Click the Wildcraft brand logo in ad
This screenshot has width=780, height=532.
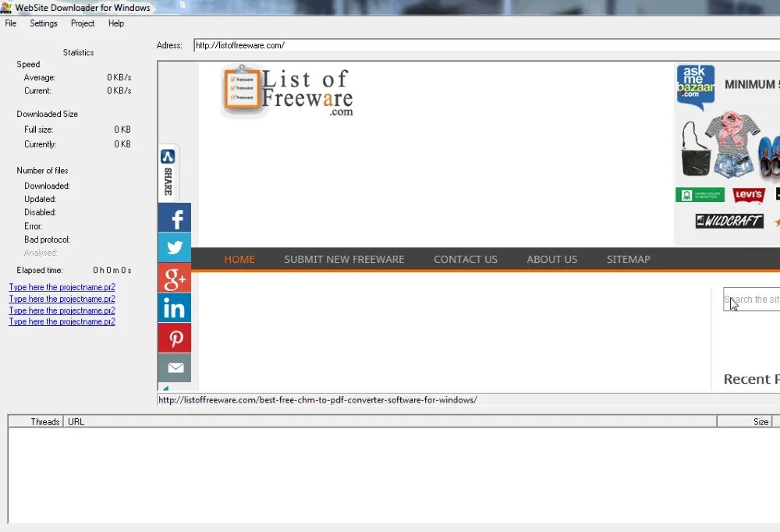point(729,221)
